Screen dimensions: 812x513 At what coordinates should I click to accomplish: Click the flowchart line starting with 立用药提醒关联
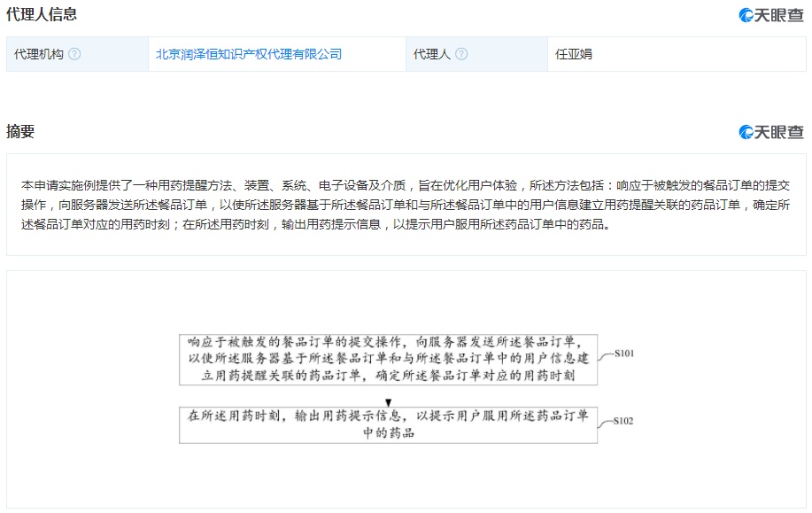pos(388,376)
